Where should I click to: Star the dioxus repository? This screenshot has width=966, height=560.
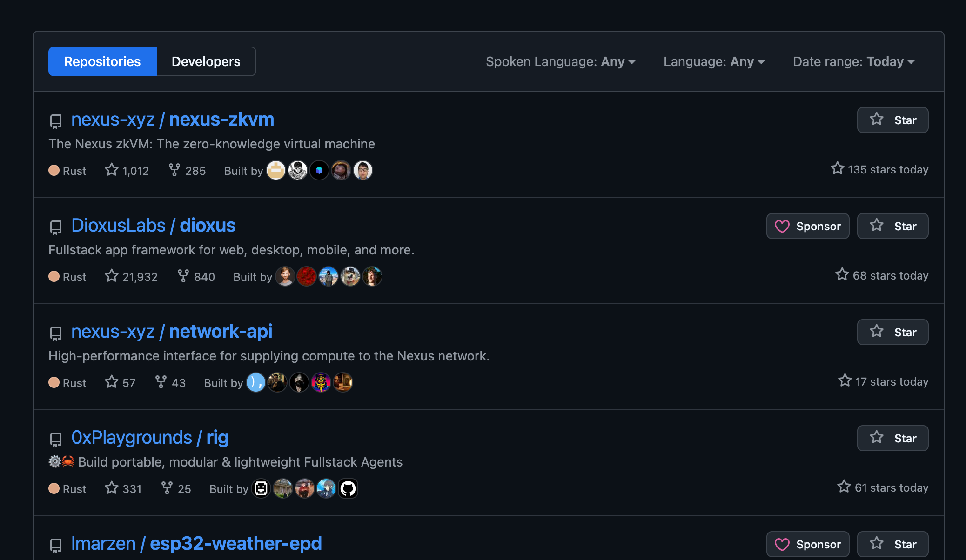tap(892, 226)
